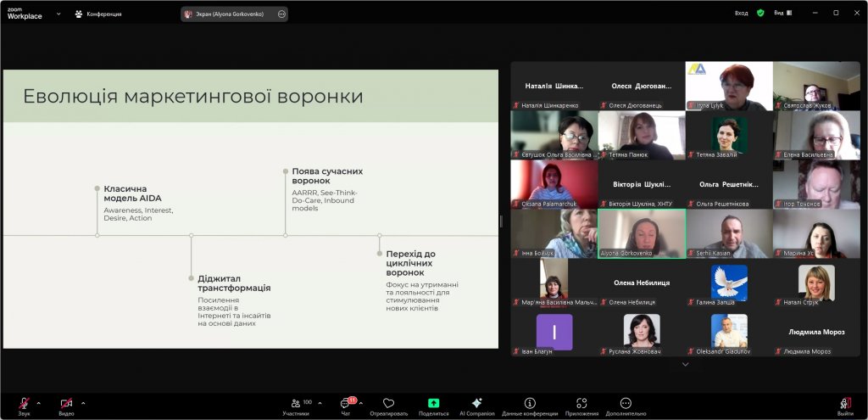The height and width of the screenshot is (420, 868).
Task: Turn on the camera with the Видео button
Action: click(66, 404)
